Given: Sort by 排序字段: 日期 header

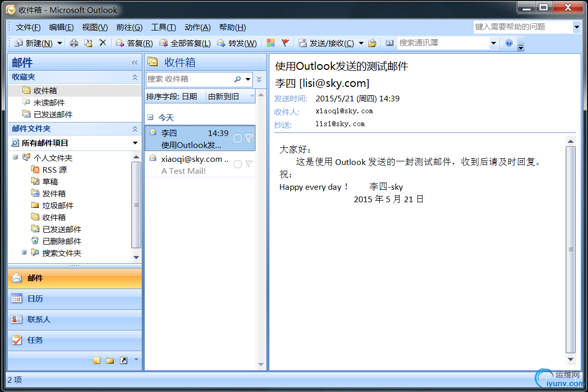Looking at the screenshot, I should point(175,96).
